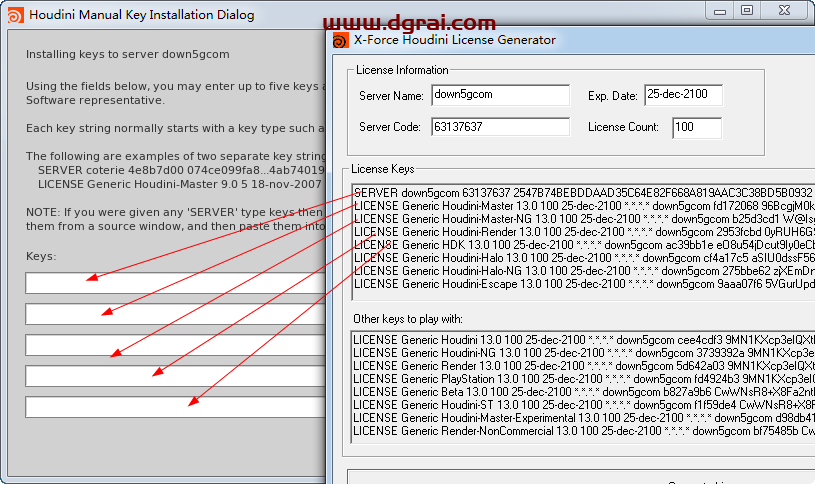The height and width of the screenshot is (484, 815).
Task: Select the 'LICENSE Generic Houdini-Master-NG 13.0' line
Action: click(584, 219)
